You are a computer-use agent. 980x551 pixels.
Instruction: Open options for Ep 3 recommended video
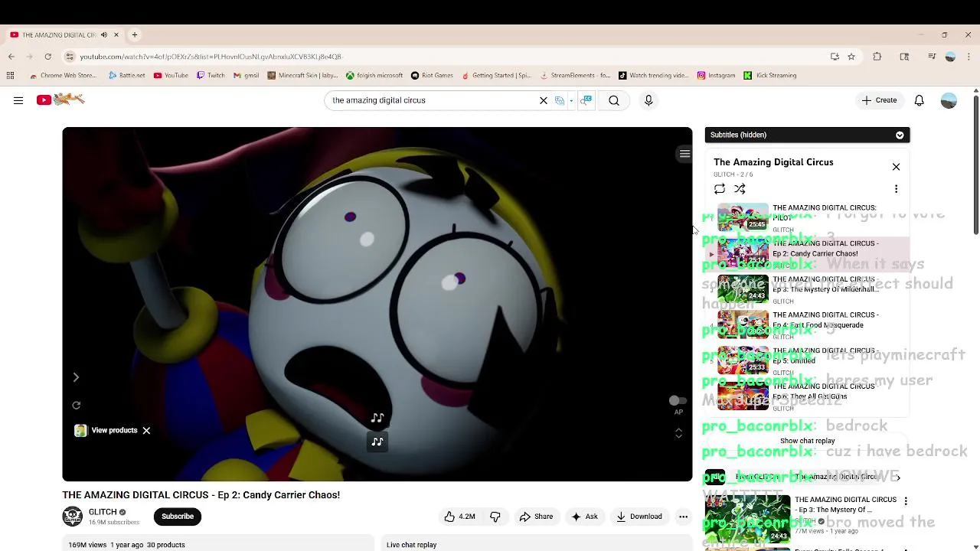[906, 501]
